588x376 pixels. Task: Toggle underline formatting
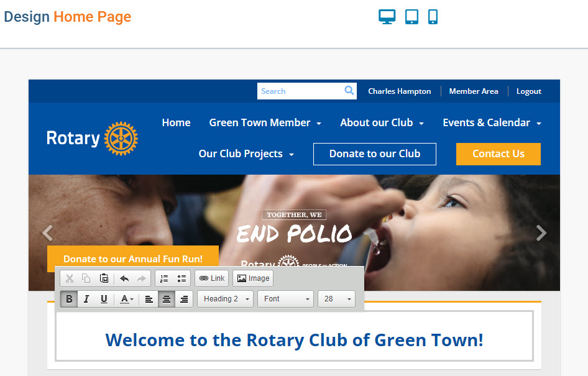[104, 299]
